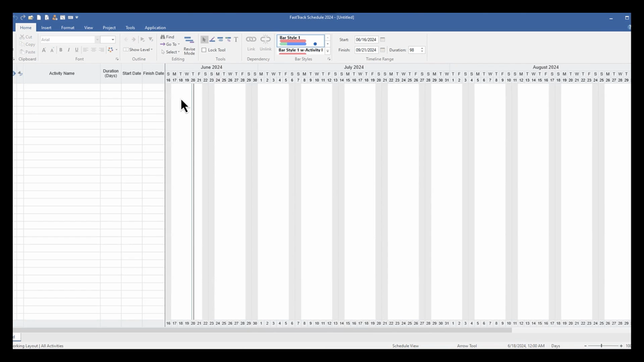Select the Arrow pointer tool
644x362 pixels.
tap(204, 40)
